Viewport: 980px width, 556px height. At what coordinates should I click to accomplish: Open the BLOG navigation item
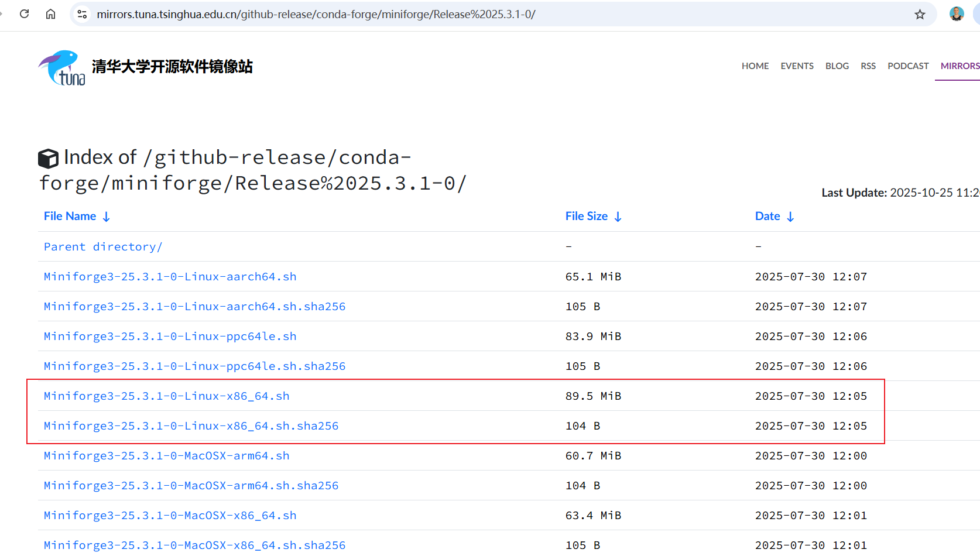pos(837,66)
